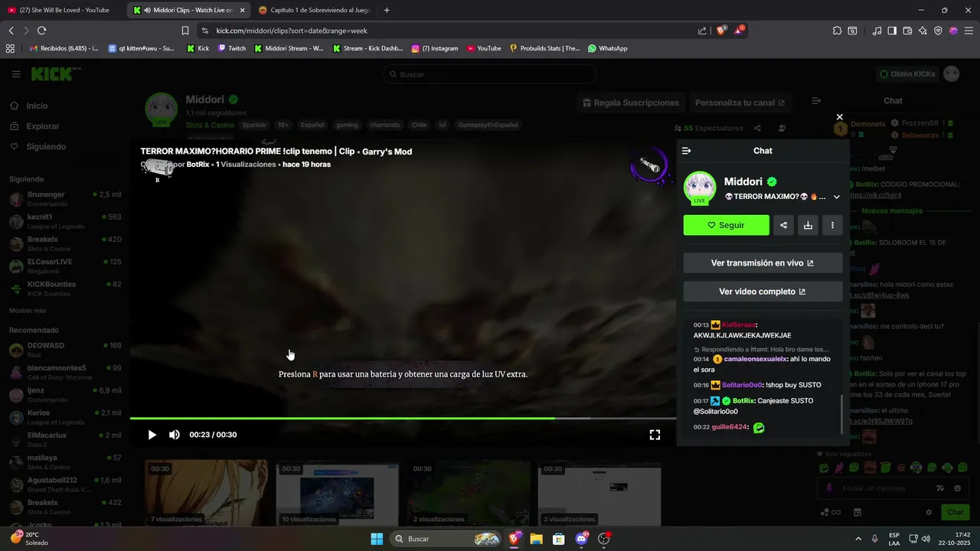
Task: Click the clip chat scrollbar
Action: [841, 415]
